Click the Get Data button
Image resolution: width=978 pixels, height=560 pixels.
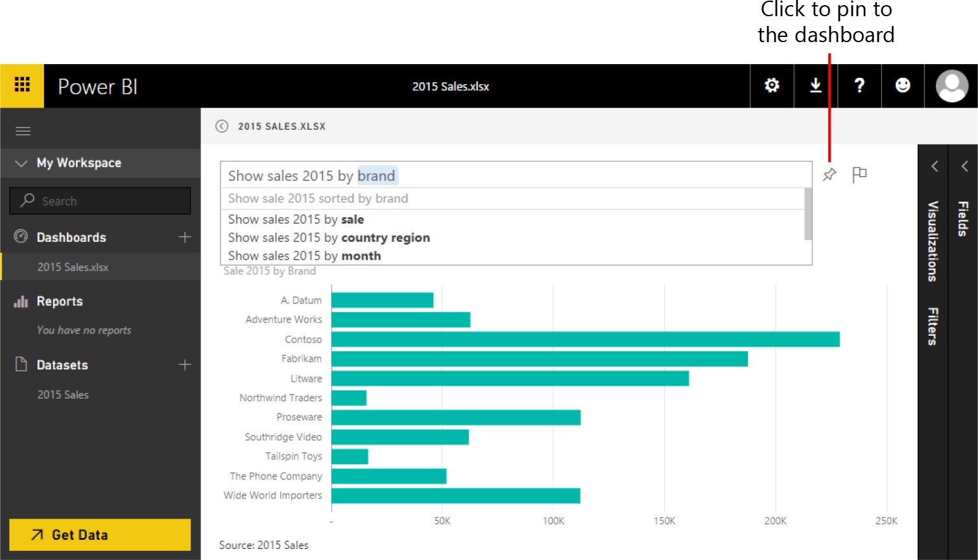tap(100, 535)
